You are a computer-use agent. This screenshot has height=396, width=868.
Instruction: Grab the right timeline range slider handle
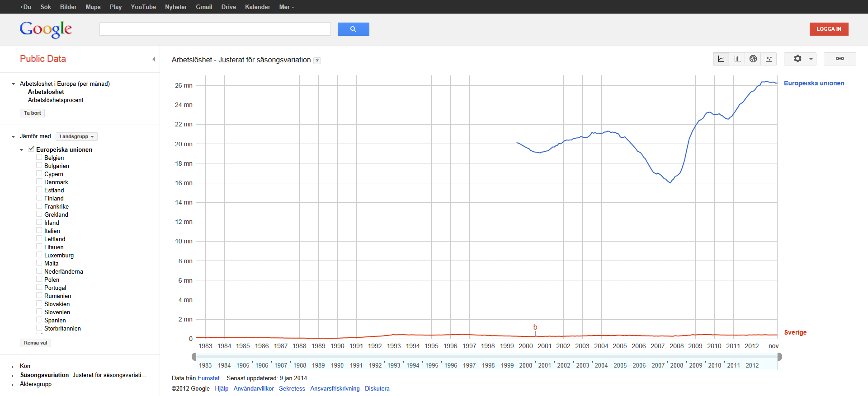click(779, 357)
